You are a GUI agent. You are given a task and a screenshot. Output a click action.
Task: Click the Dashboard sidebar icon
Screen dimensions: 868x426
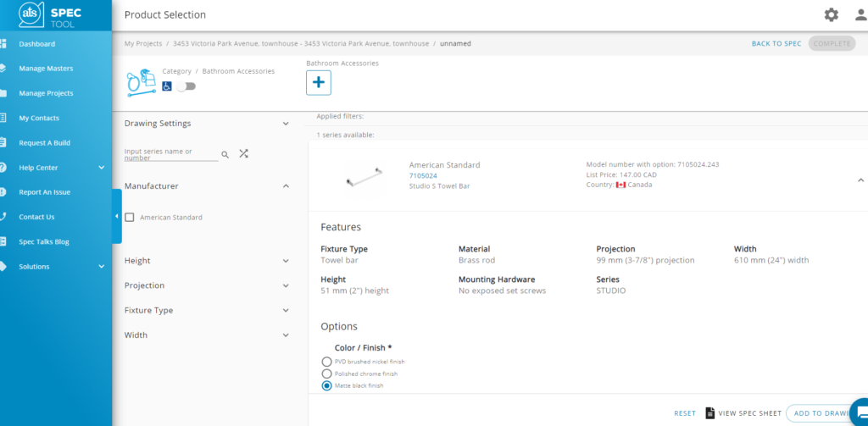[3, 44]
